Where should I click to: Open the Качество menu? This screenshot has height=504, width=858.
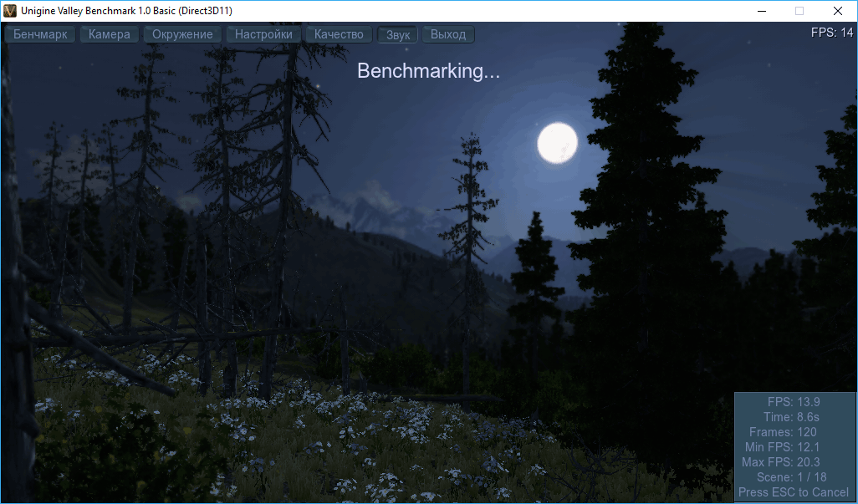coord(339,34)
